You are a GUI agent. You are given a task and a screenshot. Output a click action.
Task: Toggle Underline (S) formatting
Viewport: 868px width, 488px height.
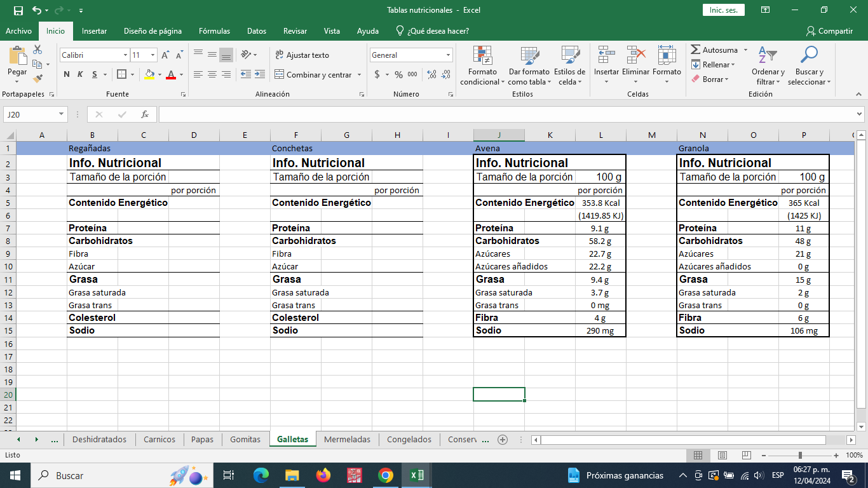point(95,74)
